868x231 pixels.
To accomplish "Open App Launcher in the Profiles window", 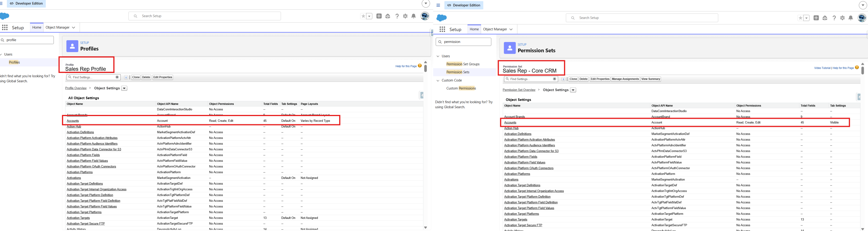I will pos(5,28).
